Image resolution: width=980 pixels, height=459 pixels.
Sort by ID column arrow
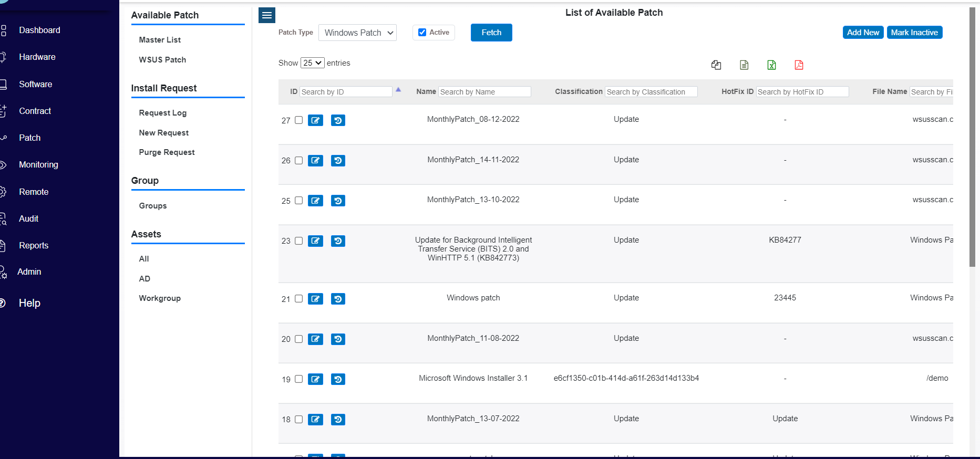tap(398, 90)
